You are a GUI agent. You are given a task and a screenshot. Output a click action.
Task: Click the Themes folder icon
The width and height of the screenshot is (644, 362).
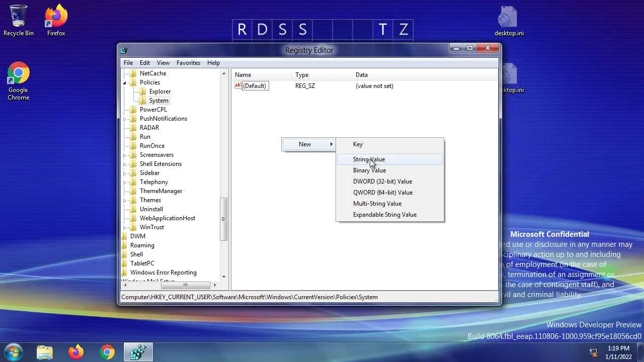(x=133, y=200)
